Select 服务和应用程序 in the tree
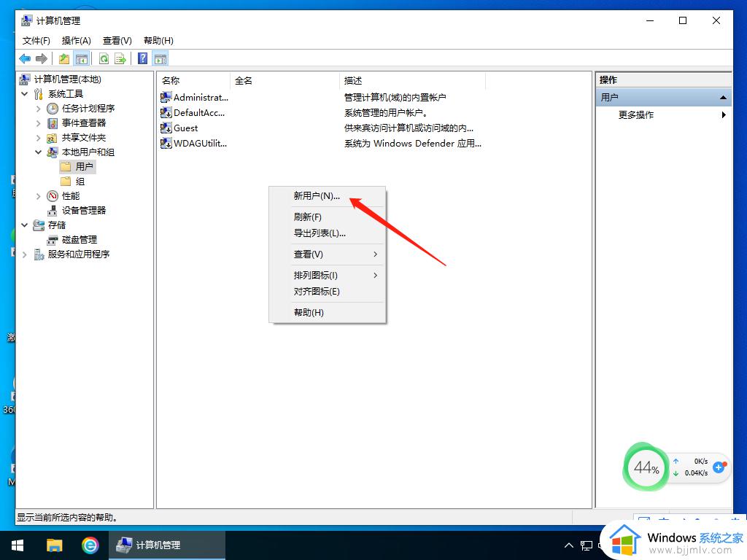747x560 pixels. 79,254
